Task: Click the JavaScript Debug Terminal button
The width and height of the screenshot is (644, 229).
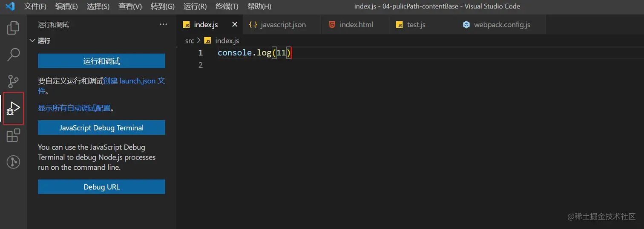Action: click(x=101, y=128)
